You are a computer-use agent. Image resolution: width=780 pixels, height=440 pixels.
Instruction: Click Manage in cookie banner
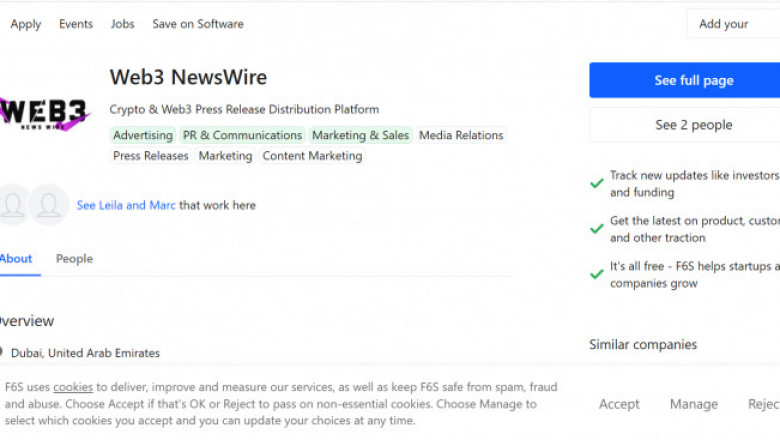tap(694, 404)
